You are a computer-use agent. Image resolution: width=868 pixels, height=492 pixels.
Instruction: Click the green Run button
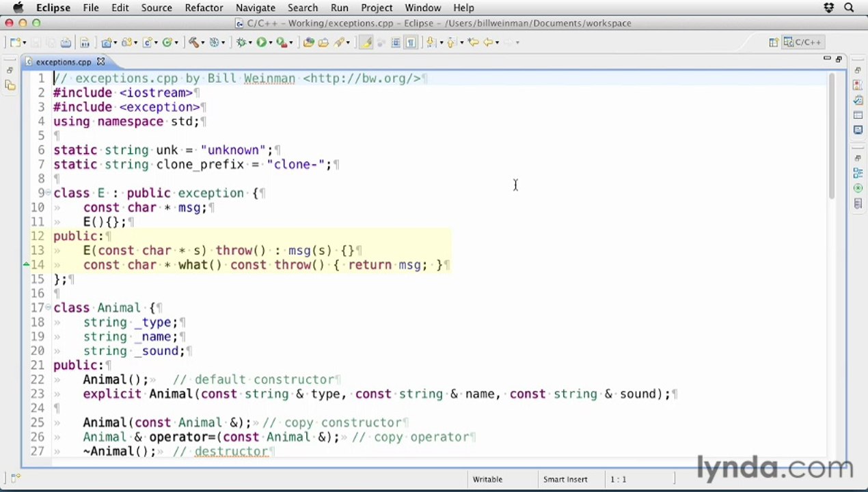point(261,42)
